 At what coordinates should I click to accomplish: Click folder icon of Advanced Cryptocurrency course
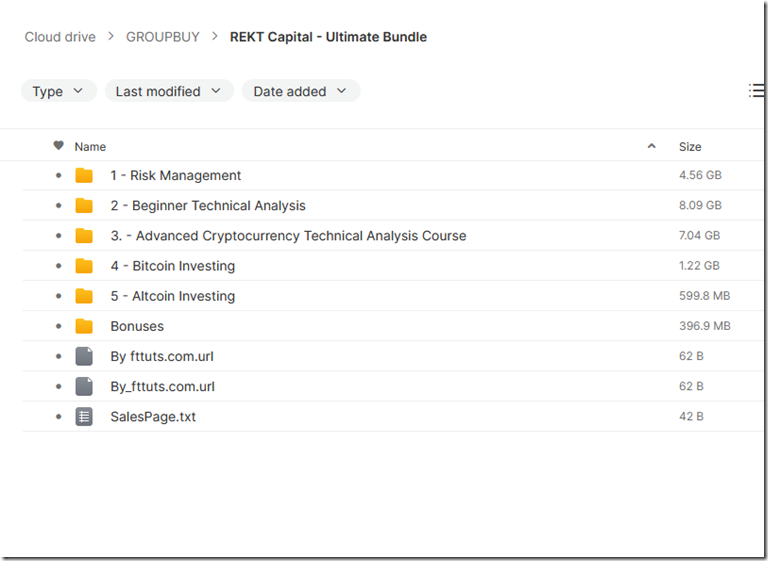[x=84, y=236]
